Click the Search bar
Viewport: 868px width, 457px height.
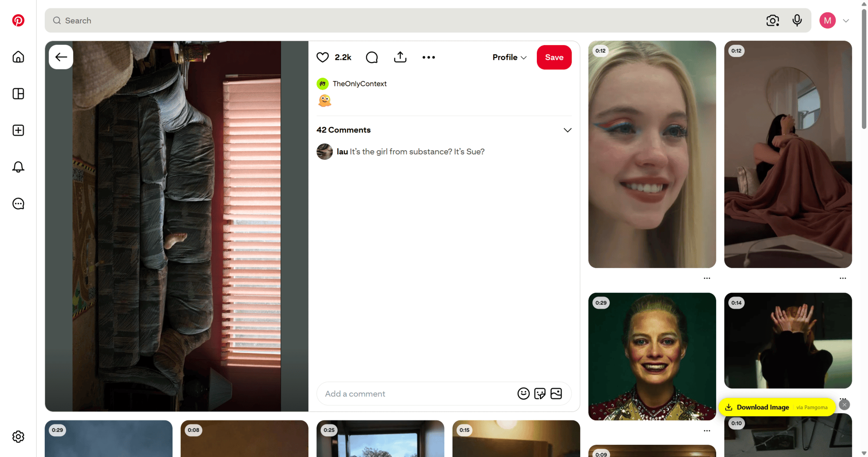pos(428,20)
